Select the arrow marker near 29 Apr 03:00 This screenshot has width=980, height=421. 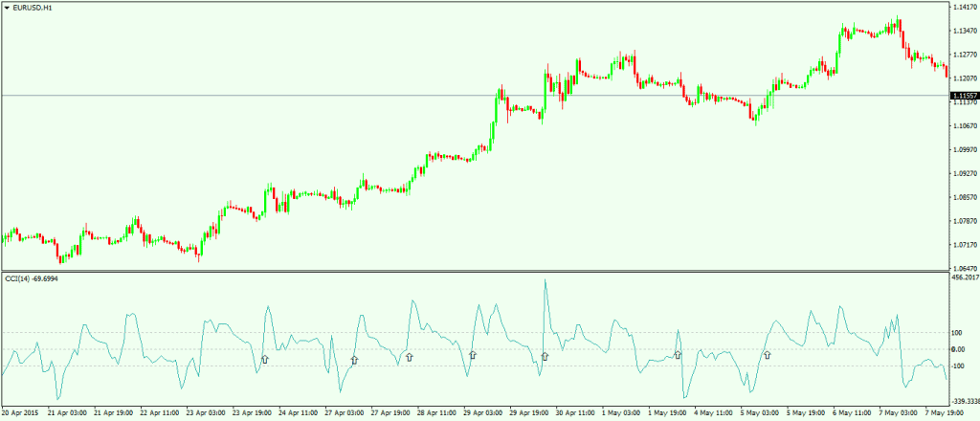[472, 355]
